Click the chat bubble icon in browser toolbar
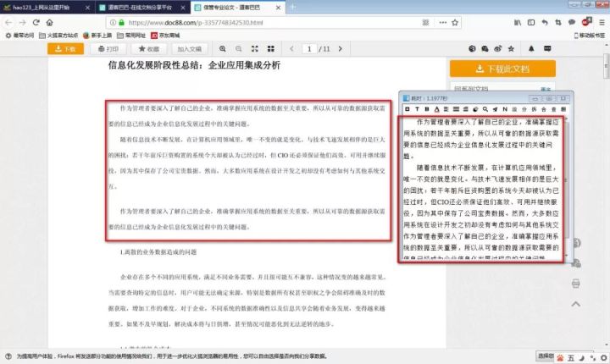The height and width of the screenshot is (364, 610). [x=572, y=23]
